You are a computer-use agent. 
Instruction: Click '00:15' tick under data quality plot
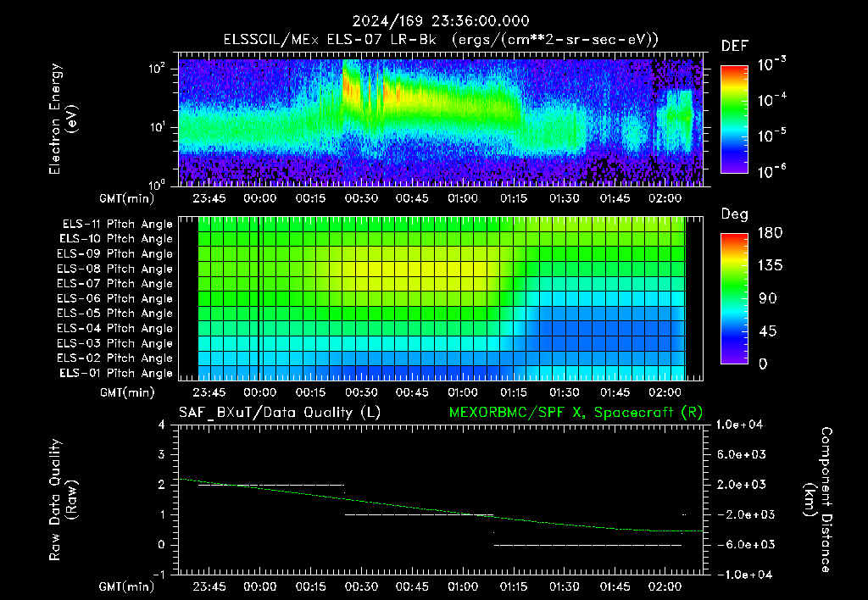[310, 586]
